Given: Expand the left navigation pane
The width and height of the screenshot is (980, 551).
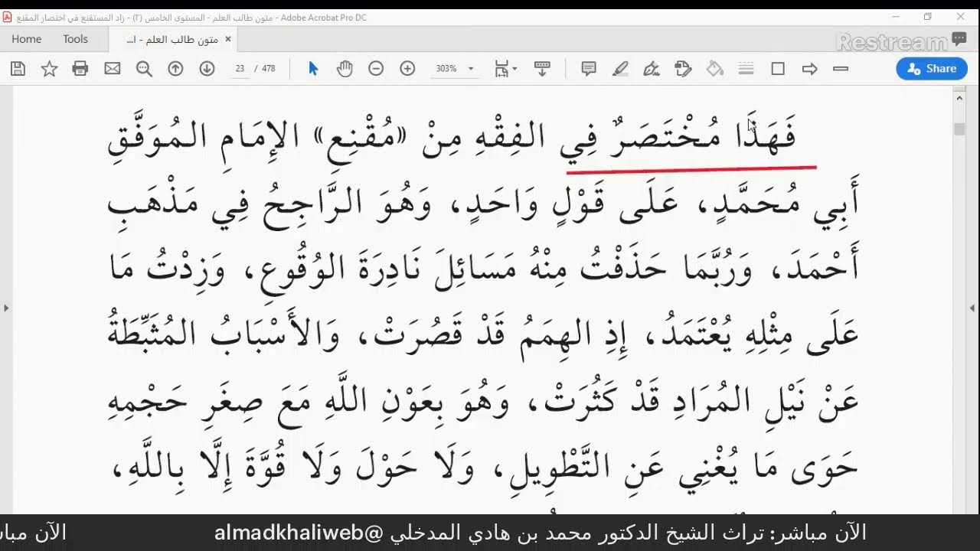Looking at the screenshot, I should (6, 308).
